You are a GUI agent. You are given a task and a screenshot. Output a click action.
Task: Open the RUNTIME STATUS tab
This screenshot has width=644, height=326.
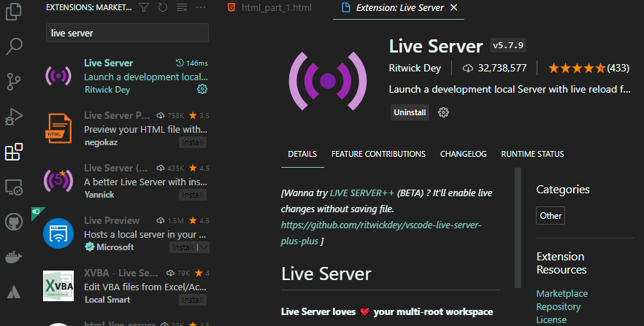coord(532,154)
